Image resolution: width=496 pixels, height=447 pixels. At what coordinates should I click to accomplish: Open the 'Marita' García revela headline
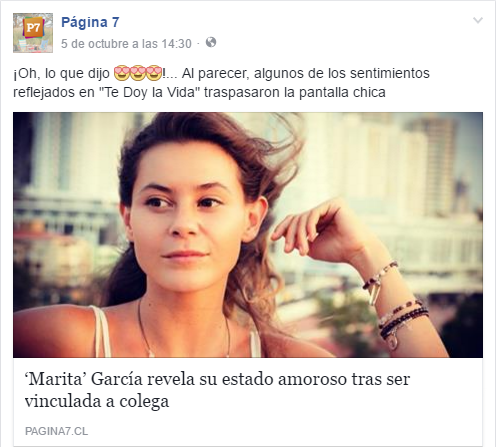coord(217,390)
